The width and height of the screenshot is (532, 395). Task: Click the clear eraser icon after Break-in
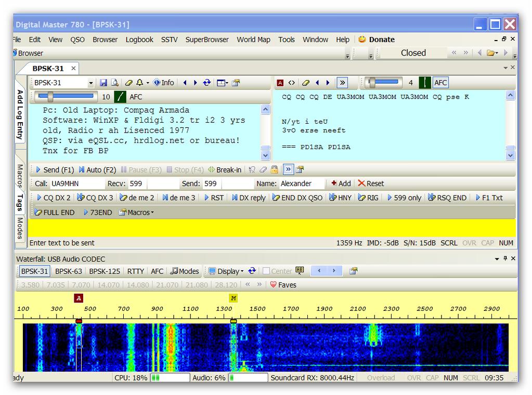[x=263, y=169]
